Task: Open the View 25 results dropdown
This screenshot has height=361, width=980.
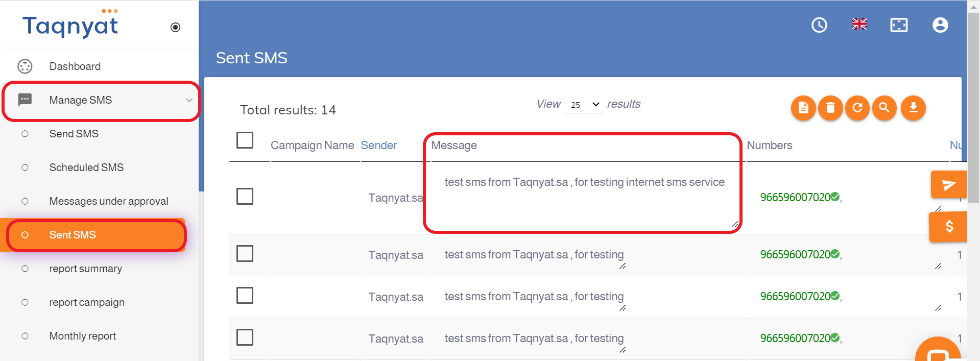Action: point(584,105)
